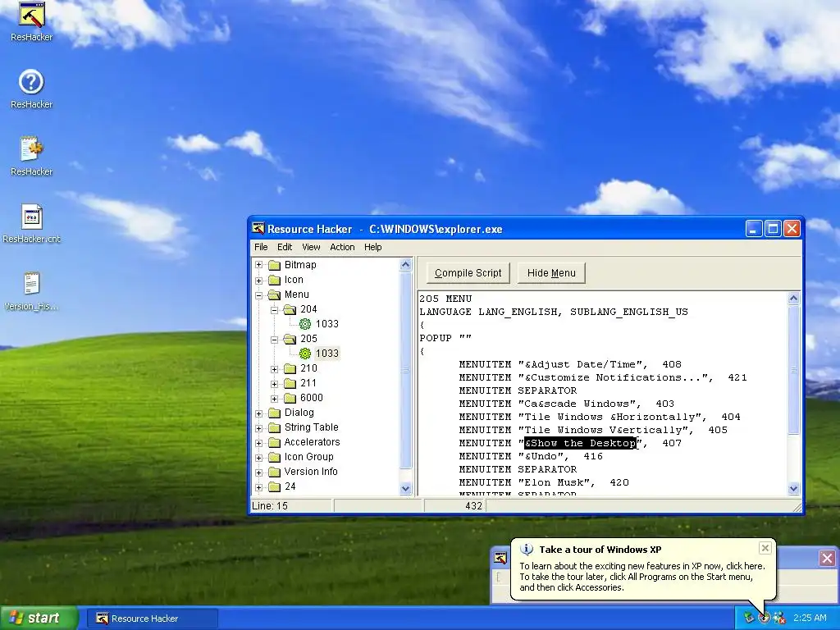The image size is (840, 630).
Task: Open the ResHacker hammer desktop icon
Action: [x=32, y=15]
